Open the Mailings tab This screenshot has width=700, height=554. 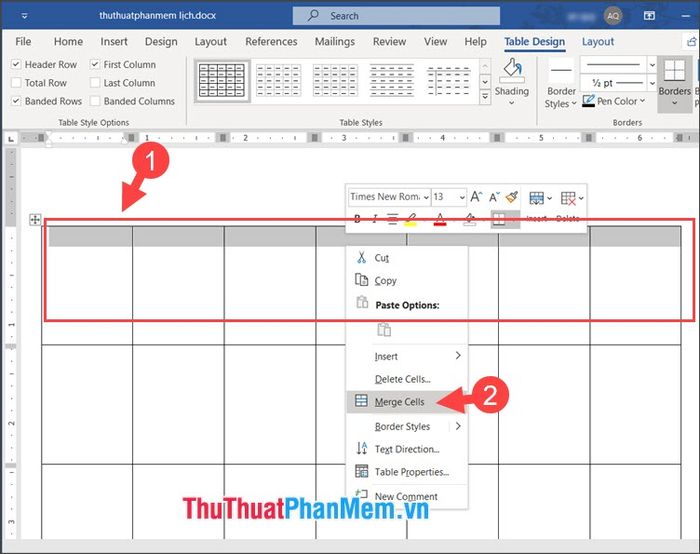(x=334, y=42)
